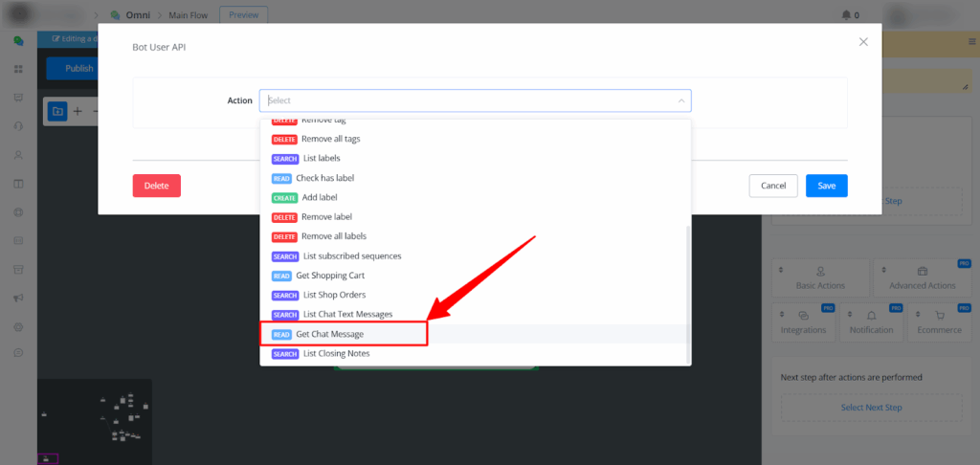Select List Shop Orders in the dropdown

(334, 295)
